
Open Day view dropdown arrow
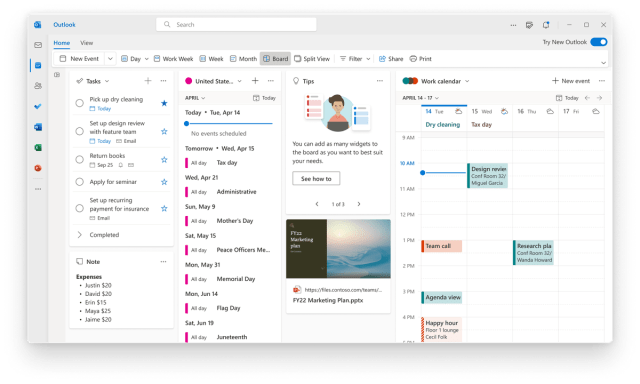coord(147,59)
